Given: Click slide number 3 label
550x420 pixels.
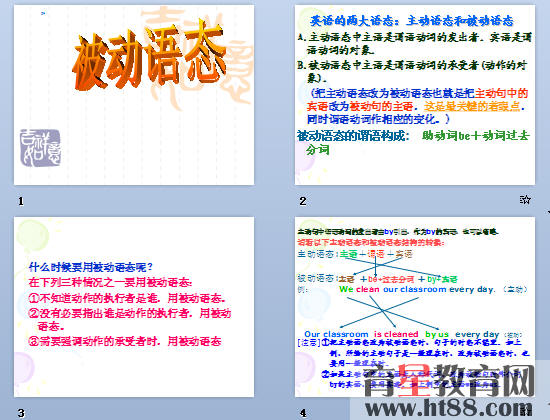Looking at the screenshot, I should coord(21,413).
